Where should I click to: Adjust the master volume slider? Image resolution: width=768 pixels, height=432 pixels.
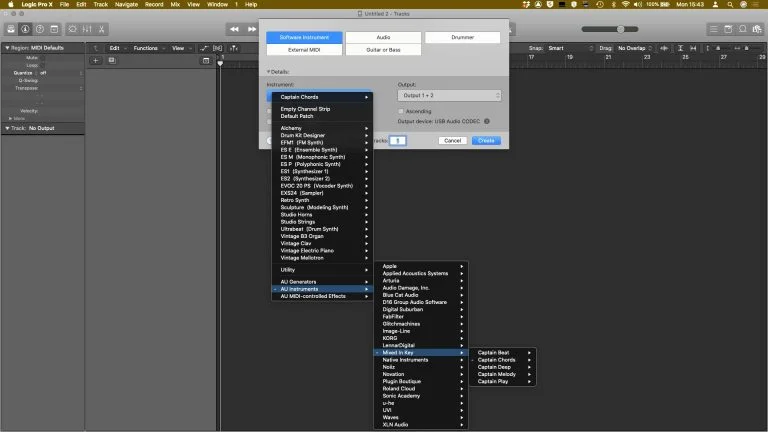[610, 29]
